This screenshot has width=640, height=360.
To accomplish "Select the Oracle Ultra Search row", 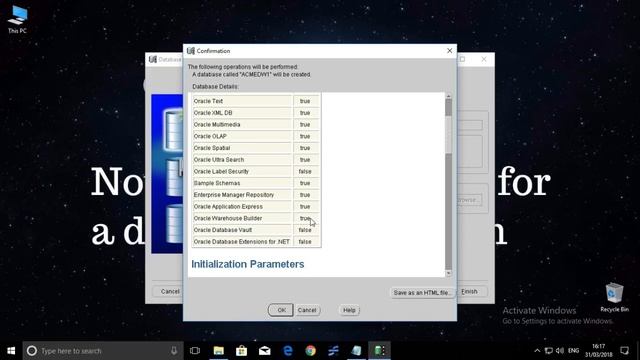I will click(256, 160).
